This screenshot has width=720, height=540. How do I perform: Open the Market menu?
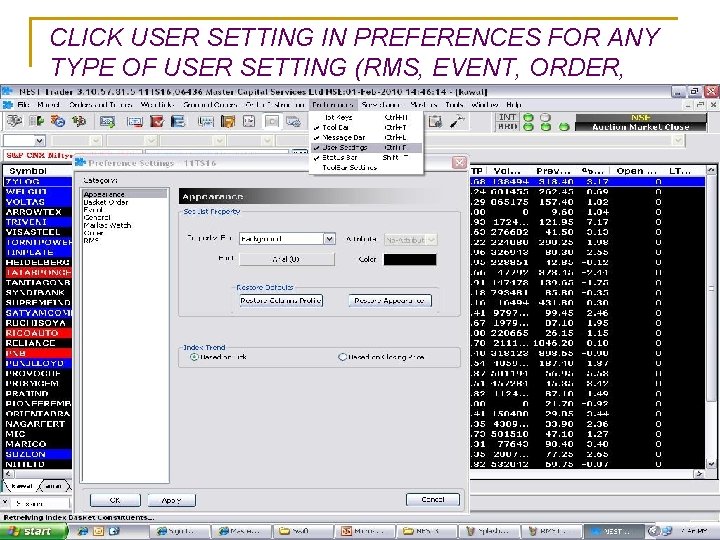[x=48, y=105]
